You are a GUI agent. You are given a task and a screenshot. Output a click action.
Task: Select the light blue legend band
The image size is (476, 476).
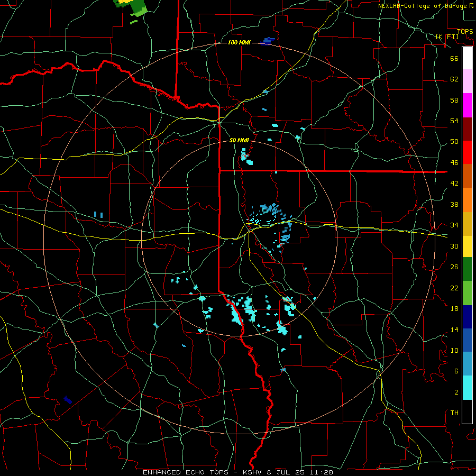click(467, 364)
